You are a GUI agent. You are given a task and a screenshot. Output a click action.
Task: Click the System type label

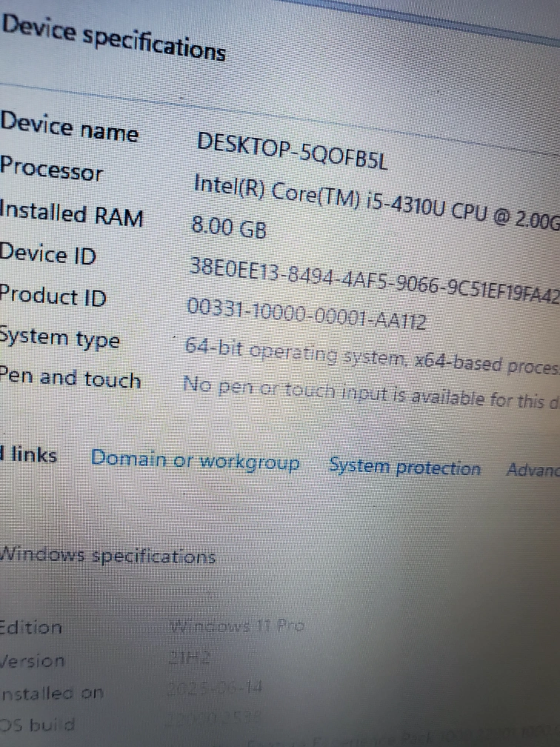59,339
